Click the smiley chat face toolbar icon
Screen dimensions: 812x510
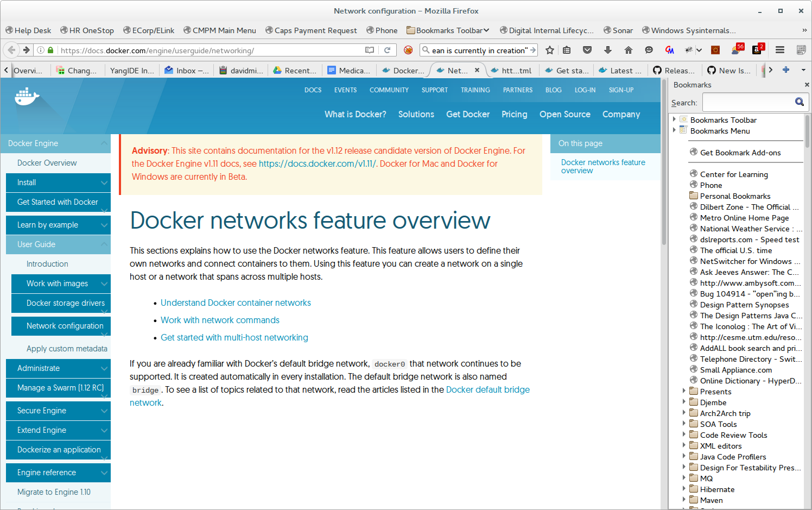click(x=649, y=50)
